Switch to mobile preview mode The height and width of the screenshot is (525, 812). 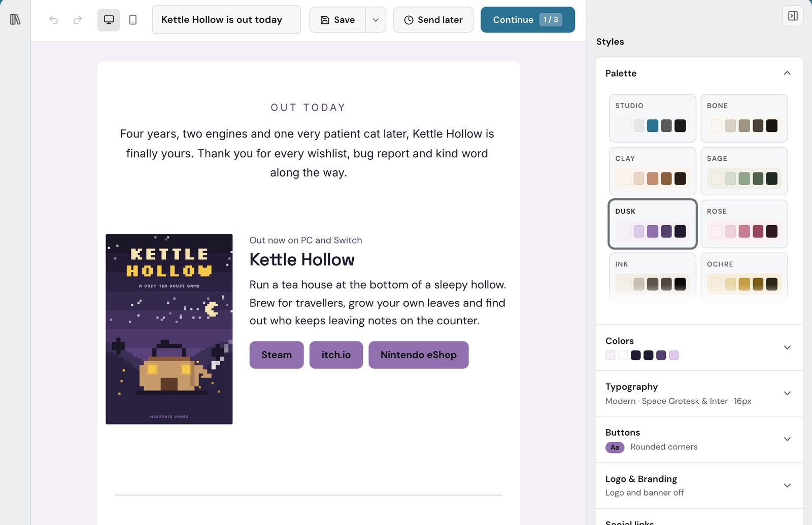(x=133, y=20)
